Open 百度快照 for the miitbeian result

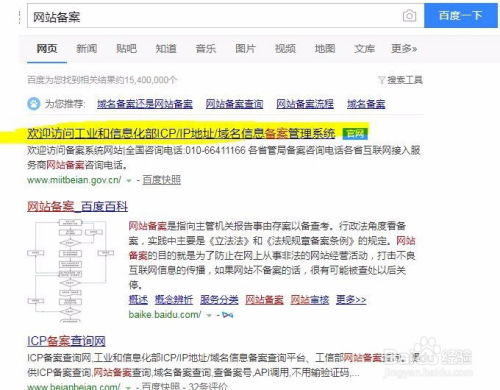point(162,180)
